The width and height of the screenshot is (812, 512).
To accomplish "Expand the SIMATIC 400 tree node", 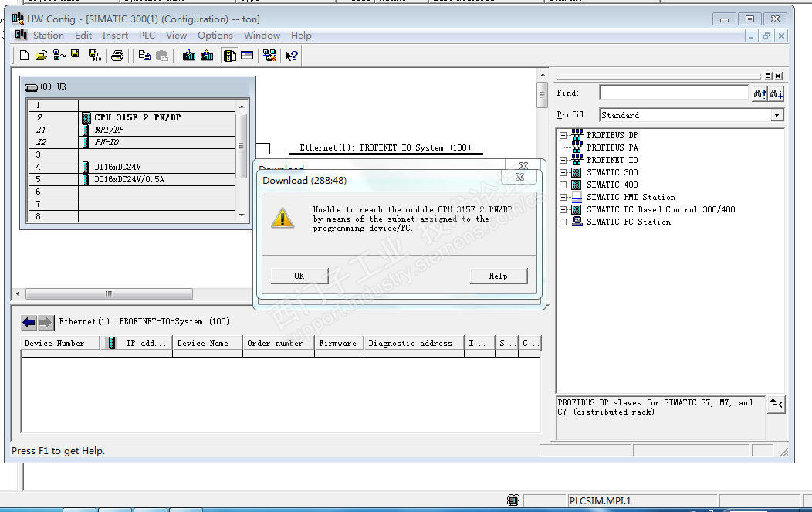I will tap(563, 185).
